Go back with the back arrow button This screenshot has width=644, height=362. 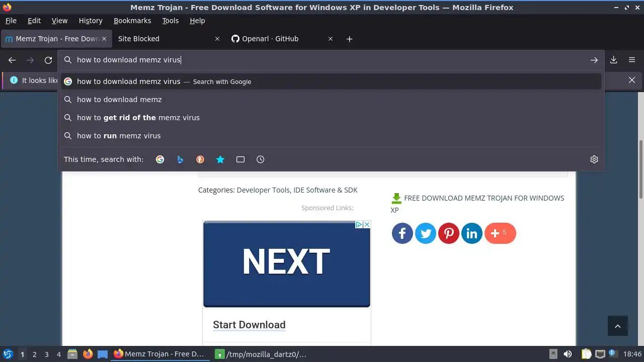tap(12, 60)
